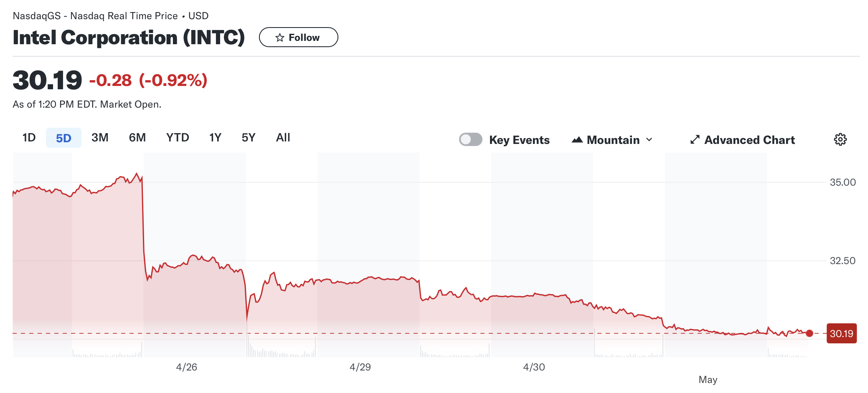This screenshot has height=393, width=868.
Task: Select the 5Y time range
Action: [x=249, y=138]
